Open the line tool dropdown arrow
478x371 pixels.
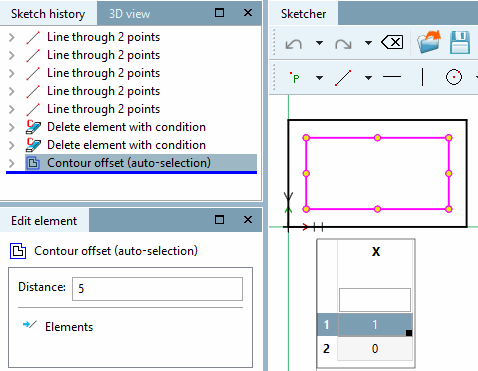pyautogui.click(x=368, y=78)
